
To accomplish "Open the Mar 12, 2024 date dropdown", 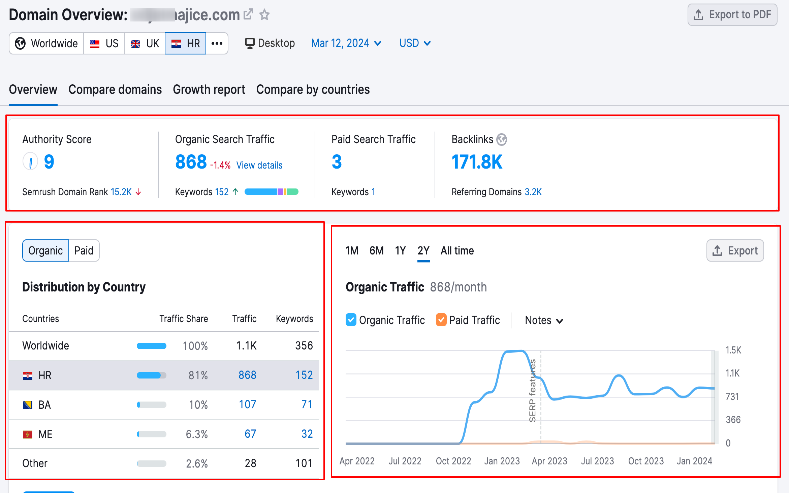I will (346, 43).
